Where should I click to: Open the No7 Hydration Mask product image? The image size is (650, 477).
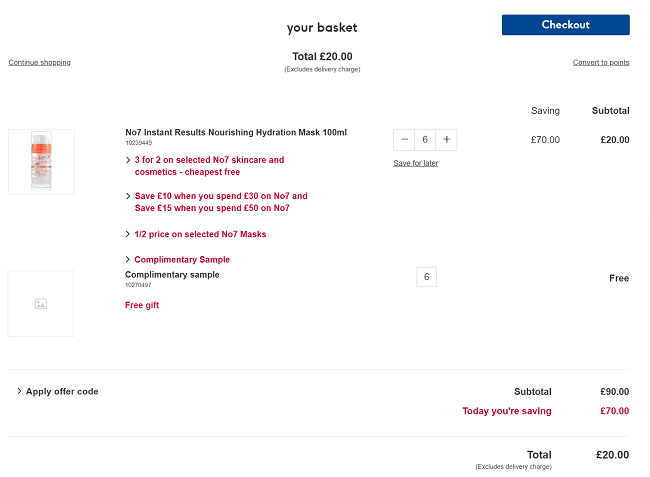coord(41,162)
